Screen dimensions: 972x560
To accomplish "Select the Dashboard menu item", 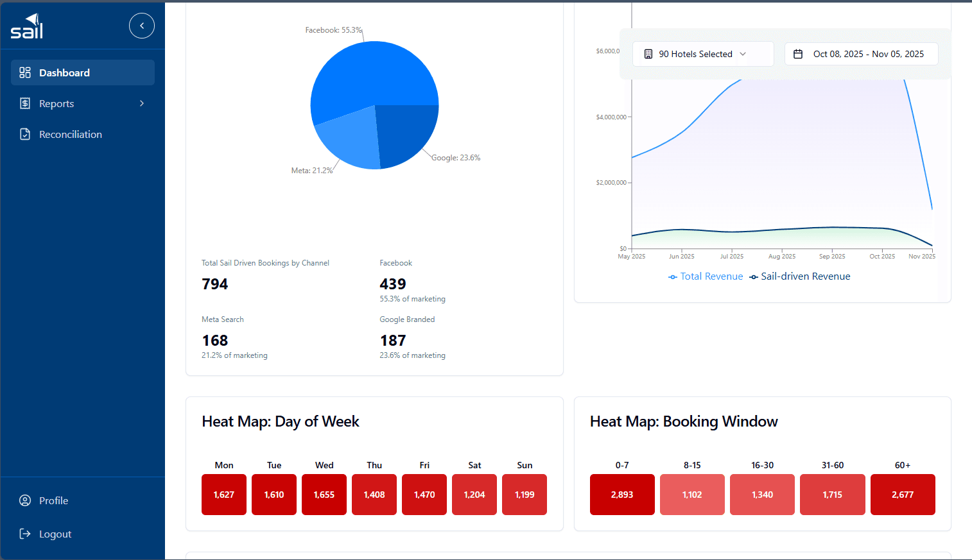I will tap(83, 72).
